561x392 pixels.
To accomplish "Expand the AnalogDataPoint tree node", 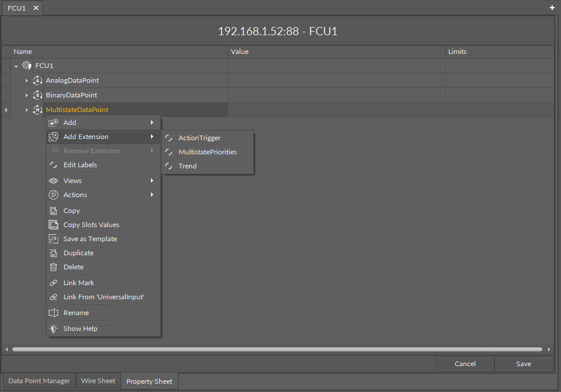I will (26, 80).
